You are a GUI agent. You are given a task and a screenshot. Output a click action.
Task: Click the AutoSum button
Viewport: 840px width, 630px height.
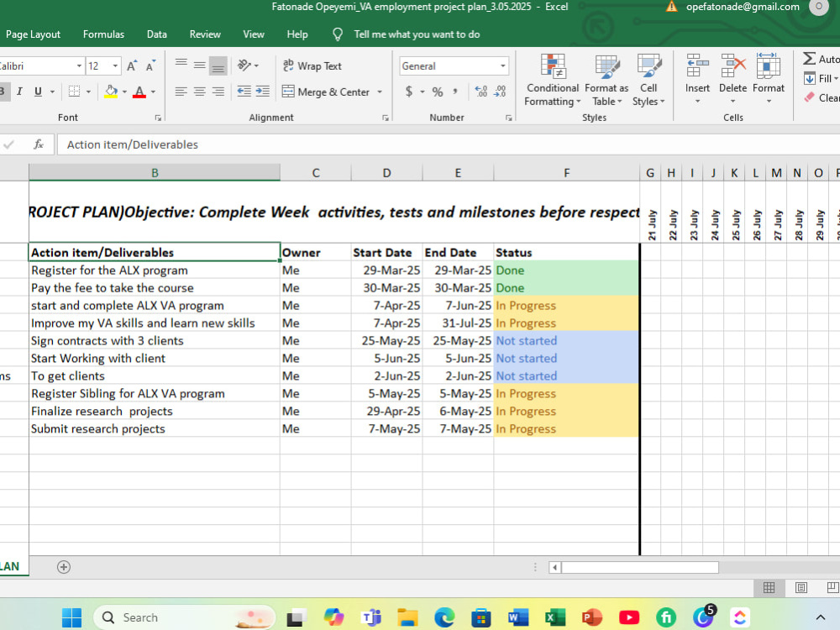821,59
